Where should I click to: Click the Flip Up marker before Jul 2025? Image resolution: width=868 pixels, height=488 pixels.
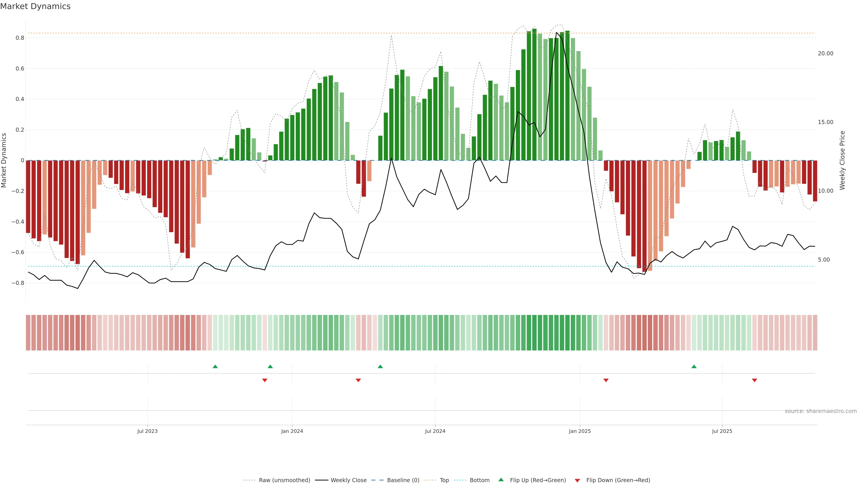pyautogui.click(x=694, y=366)
